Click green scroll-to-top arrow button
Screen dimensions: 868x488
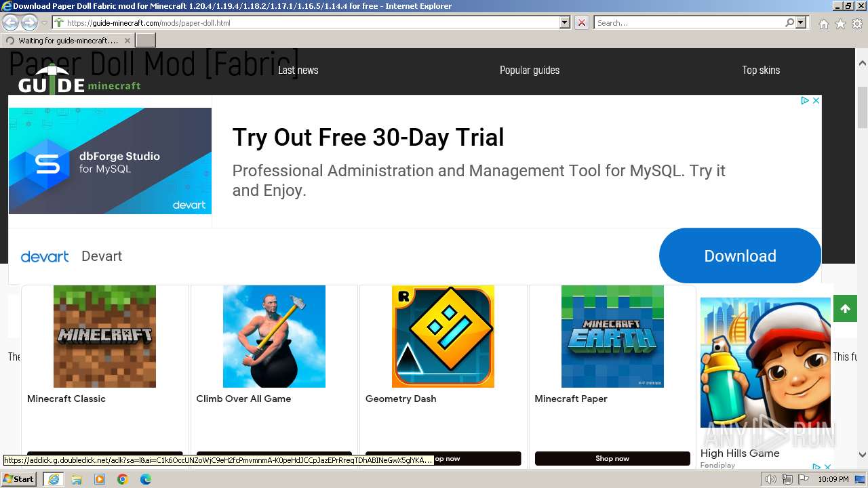pyautogui.click(x=845, y=309)
